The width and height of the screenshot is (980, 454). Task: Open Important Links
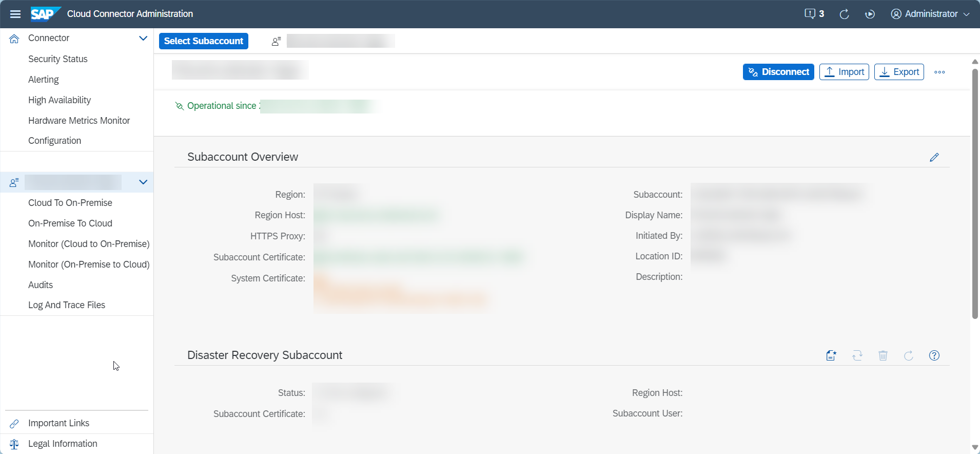click(59, 423)
